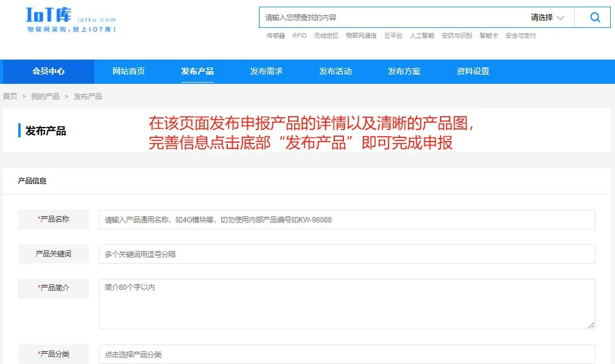The image size is (615, 364).
Task: Click the 产品名称 field label
Action: (53, 219)
